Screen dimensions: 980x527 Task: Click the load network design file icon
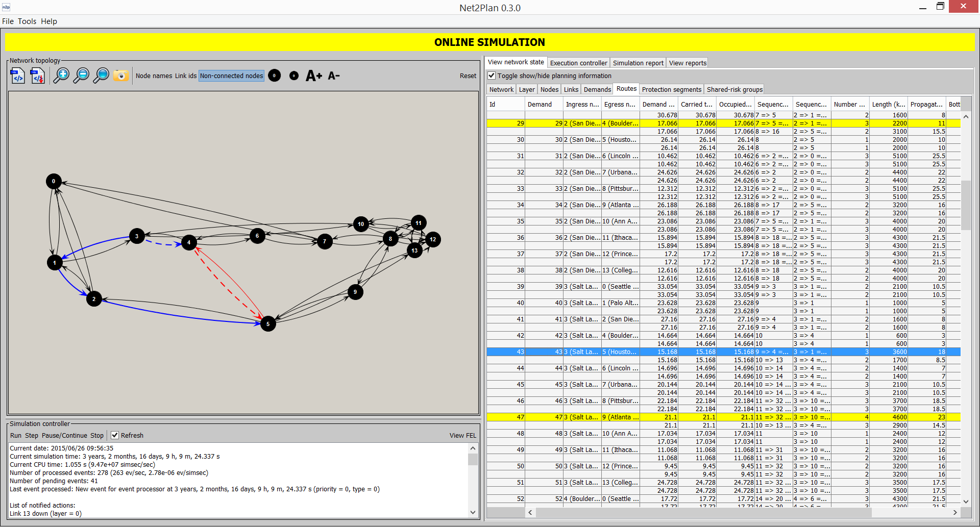tap(18, 76)
